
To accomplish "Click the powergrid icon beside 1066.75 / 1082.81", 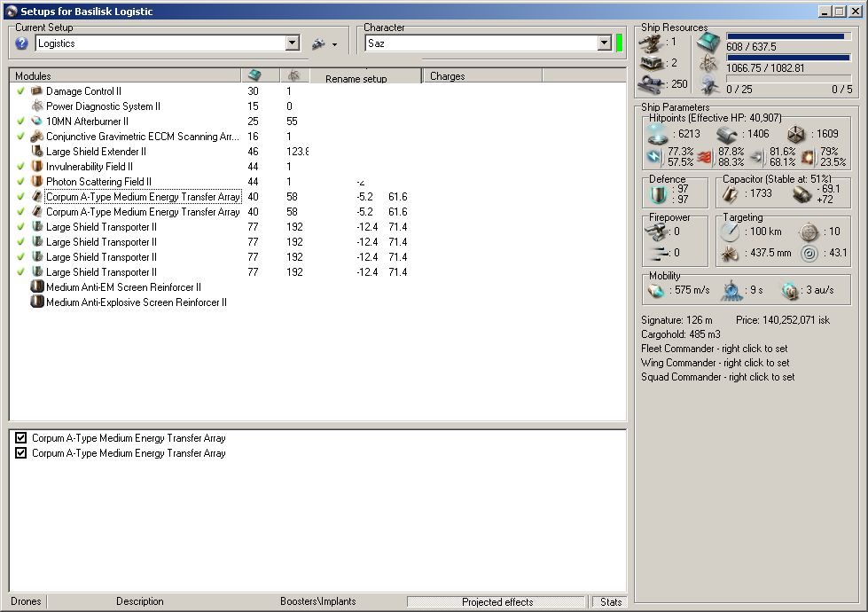I will (708, 64).
